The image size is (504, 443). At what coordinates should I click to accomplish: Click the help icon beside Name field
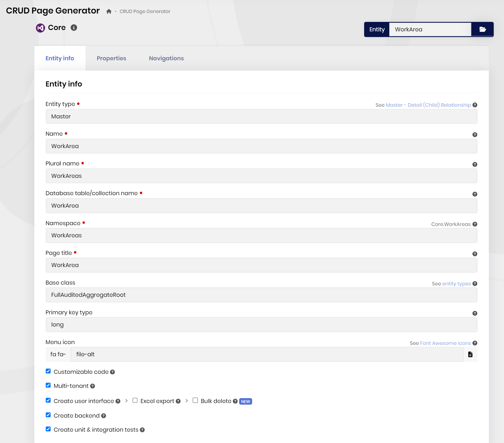pos(475,135)
